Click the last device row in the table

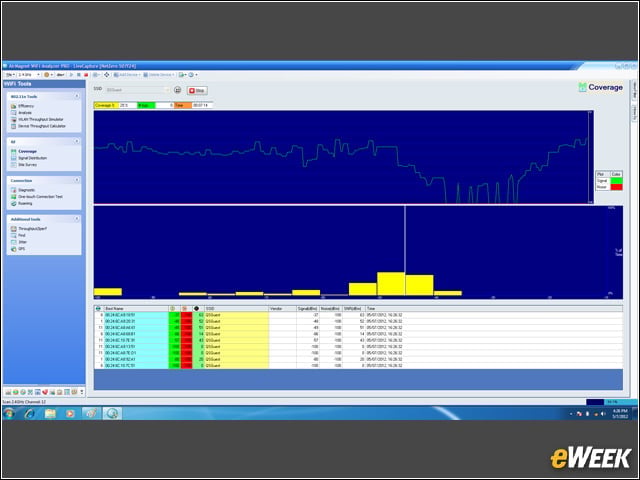click(x=358, y=366)
